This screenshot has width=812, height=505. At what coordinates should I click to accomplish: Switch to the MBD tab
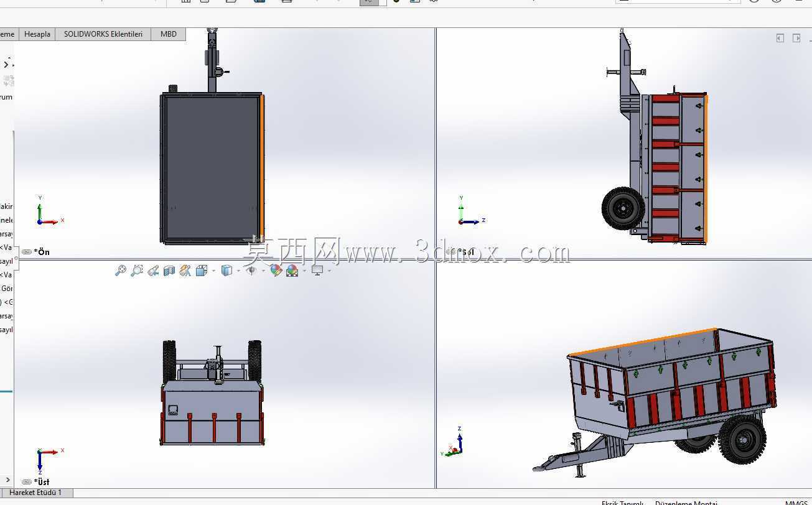point(169,34)
